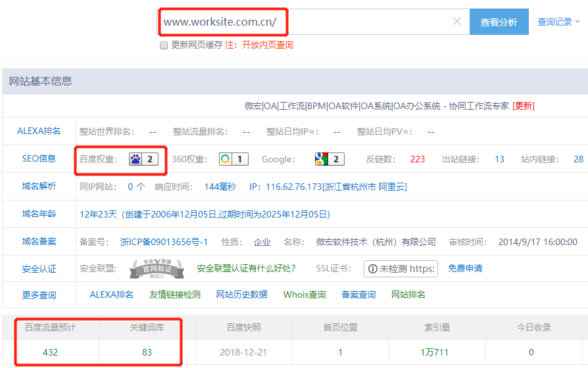This screenshot has width=588, height=368.
Task: Open 网站排名 link
Action: 408,295
